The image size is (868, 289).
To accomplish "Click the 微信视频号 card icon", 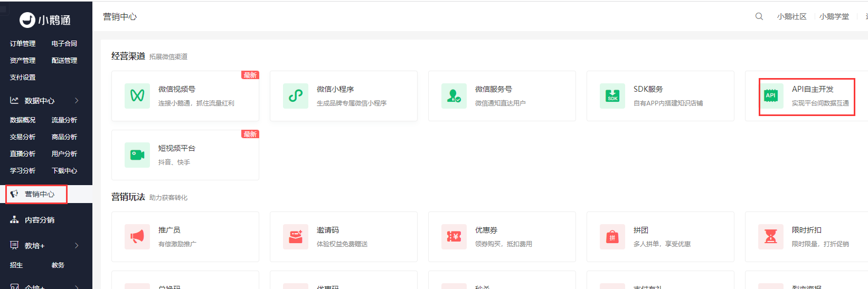I will (x=137, y=96).
